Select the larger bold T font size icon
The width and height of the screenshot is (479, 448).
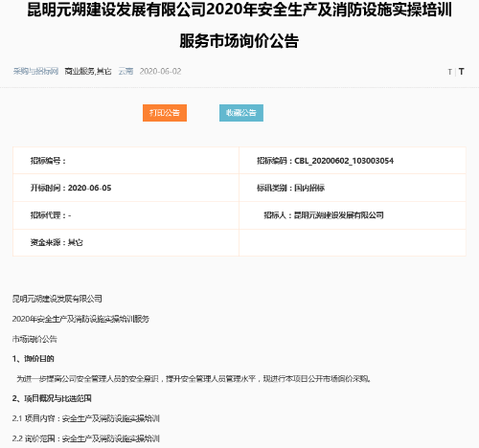click(461, 72)
